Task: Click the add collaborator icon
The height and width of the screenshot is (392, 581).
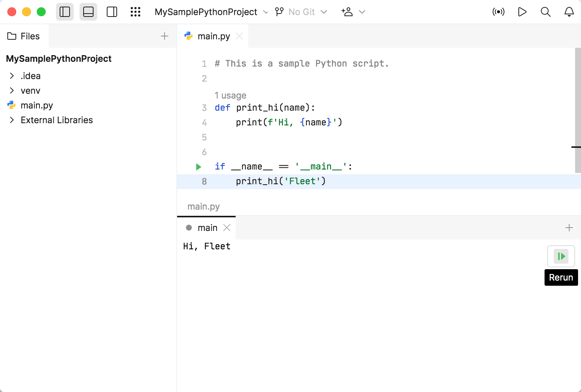Action: click(x=347, y=12)
